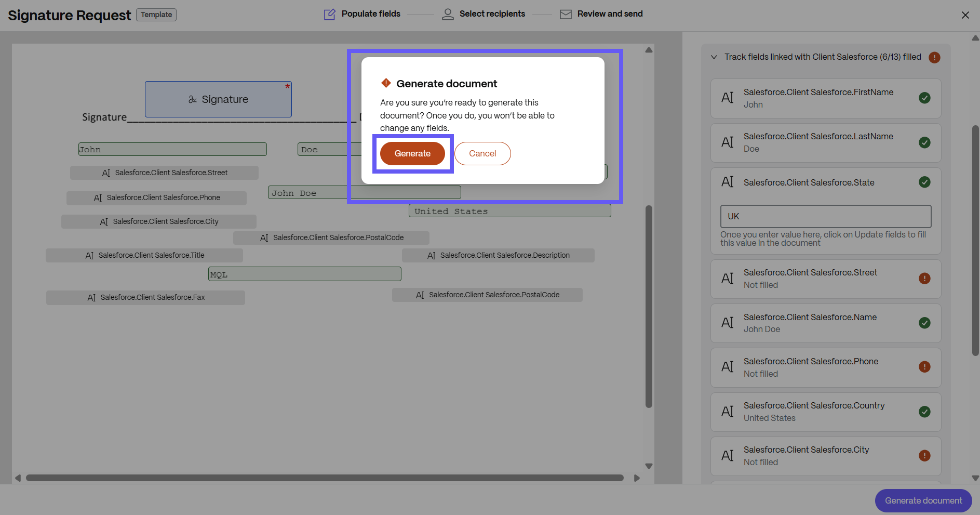980x515 pixels.
Task: Click the FirstName field green check icon
Action: pyautogui.click(x=924, y=98)
